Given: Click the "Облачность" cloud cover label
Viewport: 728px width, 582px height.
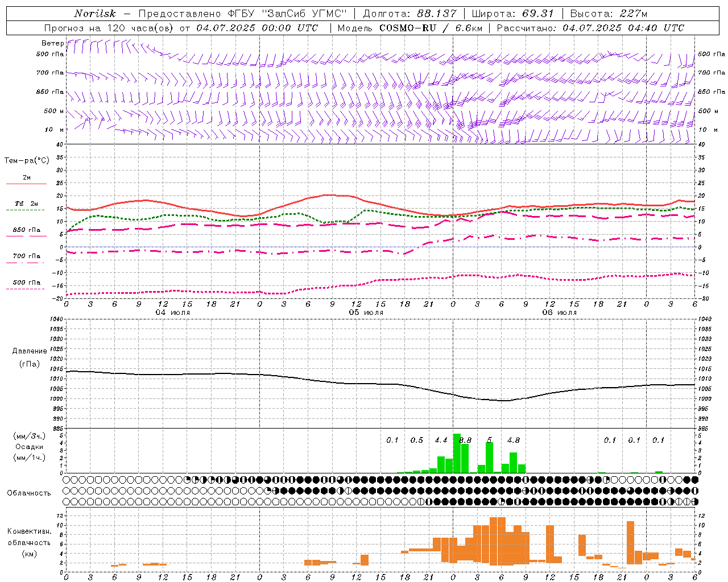Looking at the screenshot, I should tap(29, 493).
